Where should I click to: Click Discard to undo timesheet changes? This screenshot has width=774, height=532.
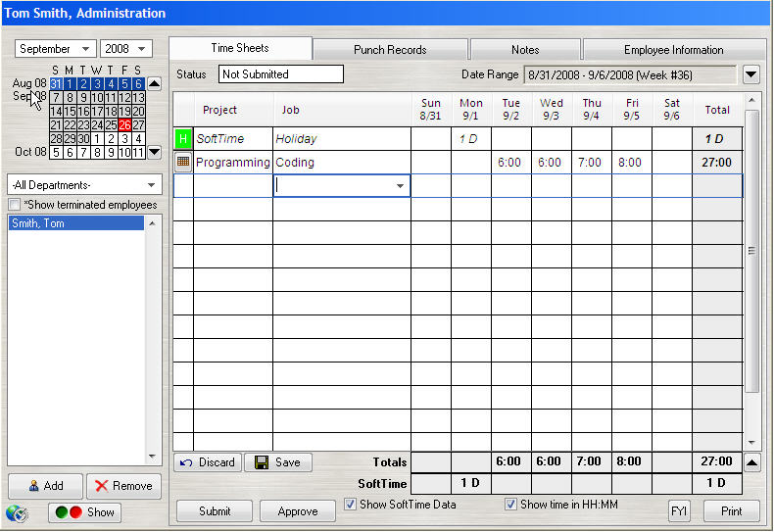pos(208,462)
